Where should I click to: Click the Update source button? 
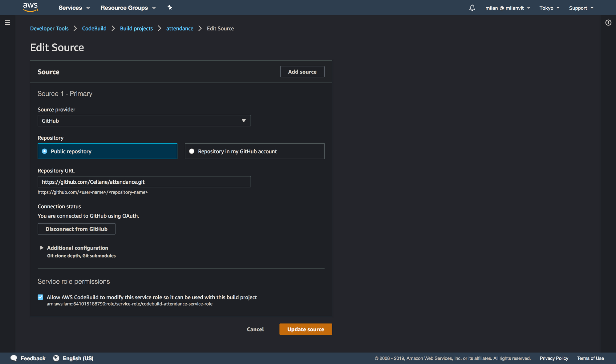[x=306, y=329]
